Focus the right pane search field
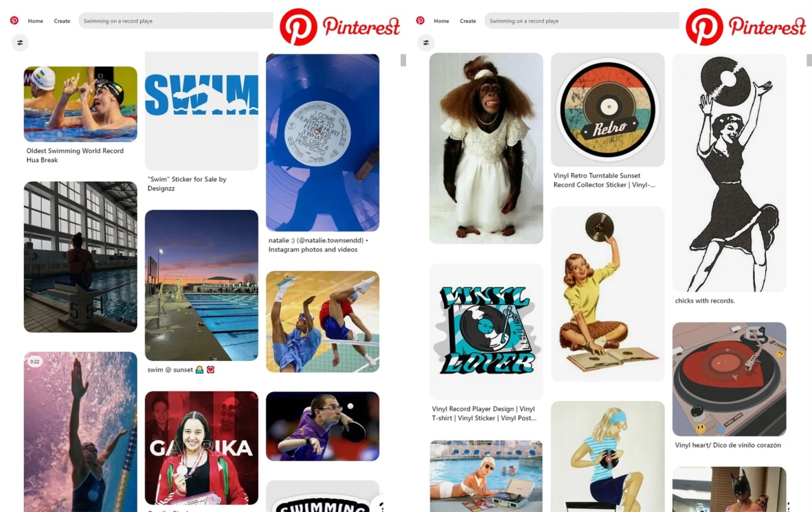The width and height of the screenshot is (812, 512). [x=582, y=21]
